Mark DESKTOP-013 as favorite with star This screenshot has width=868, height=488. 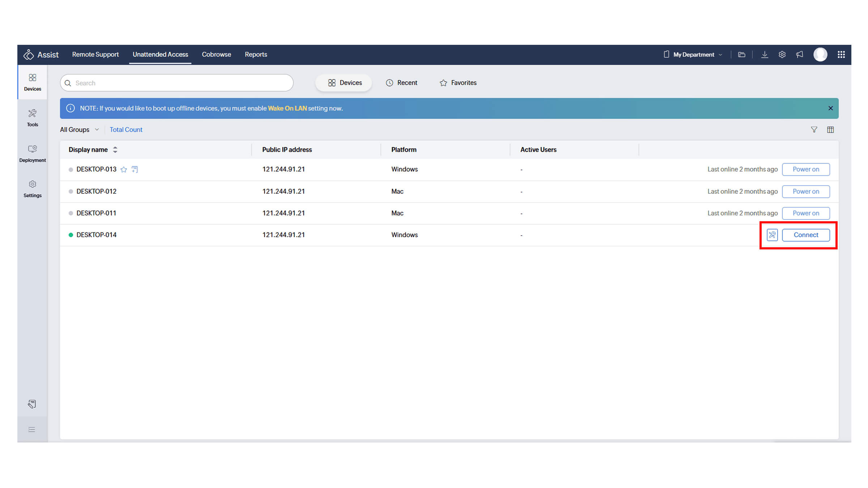(x=124, y=170)
